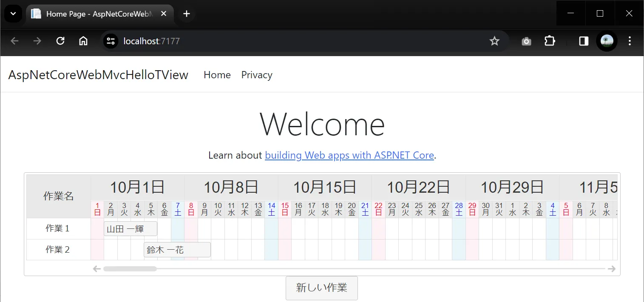Image resolution: width=644 pixels, height=302 pixels.
Task: Navigate back with the back arrow
Action: click(x=14, y=41)
